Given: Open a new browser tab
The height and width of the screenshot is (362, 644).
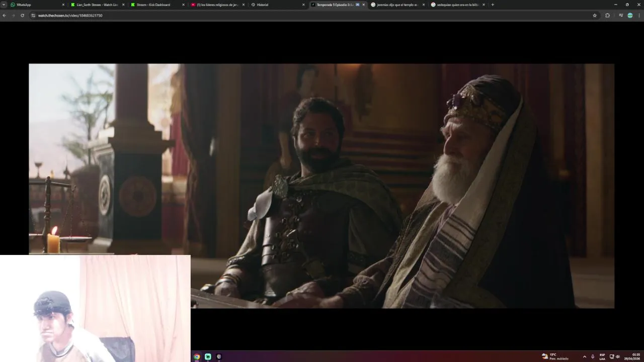Looking at the screenshot, I should coord(493,5).
